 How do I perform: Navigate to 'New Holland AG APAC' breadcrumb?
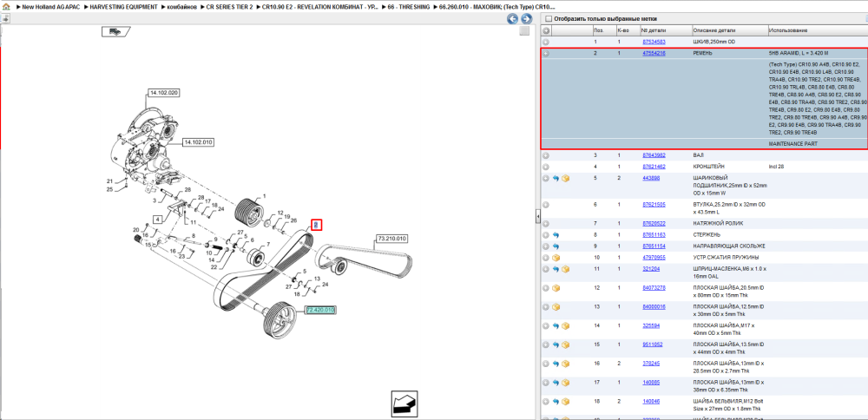pyautogui.click(x=51, y=6)
